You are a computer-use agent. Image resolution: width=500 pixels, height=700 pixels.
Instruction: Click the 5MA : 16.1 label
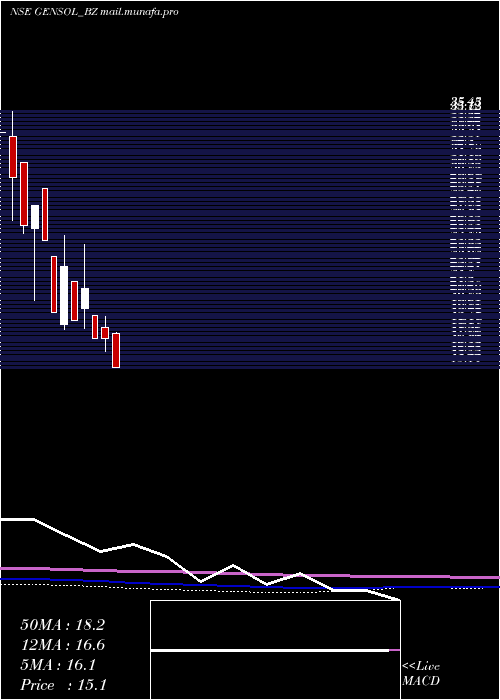pyautogui.click(x=58, y=665)
